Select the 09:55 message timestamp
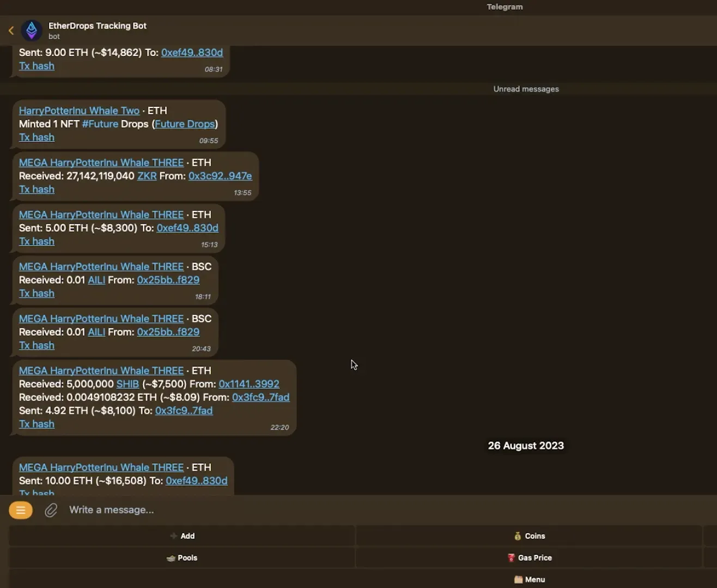 (x=209, y=140)
